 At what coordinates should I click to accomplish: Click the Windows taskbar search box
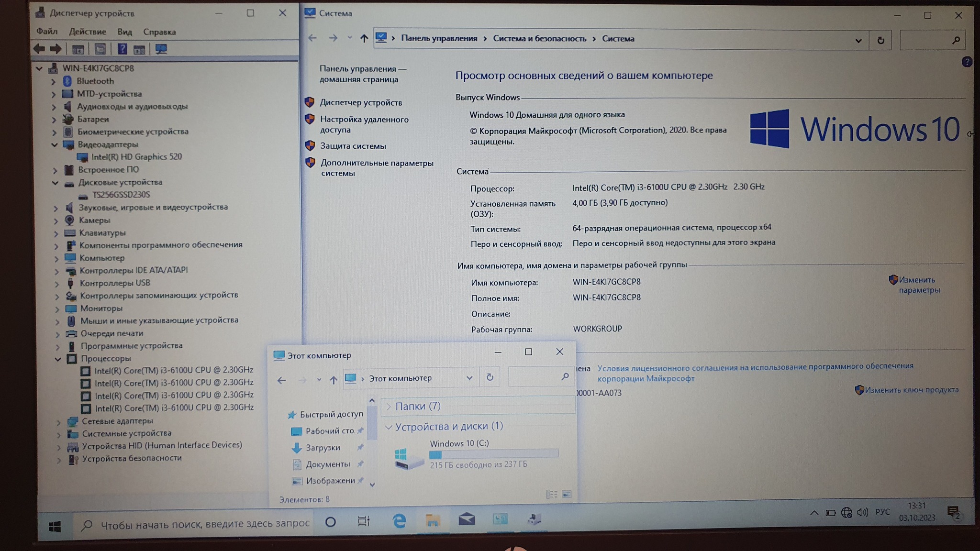click(205, 524)
